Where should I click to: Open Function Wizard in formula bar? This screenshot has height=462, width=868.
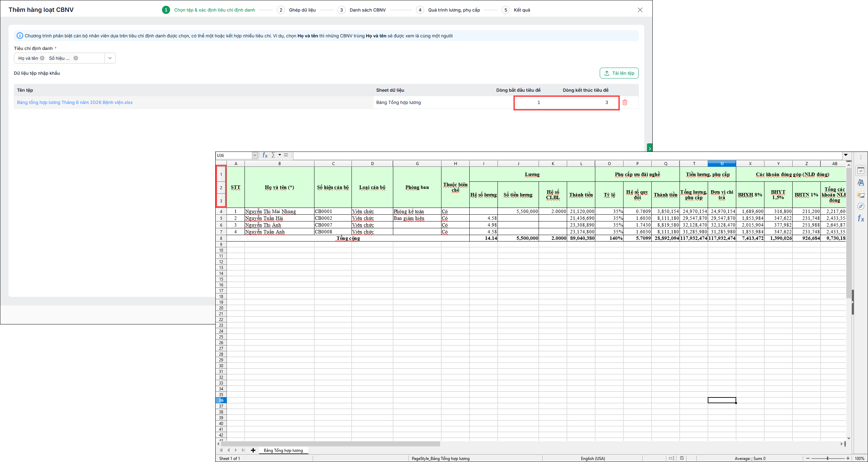coord(265,155)
